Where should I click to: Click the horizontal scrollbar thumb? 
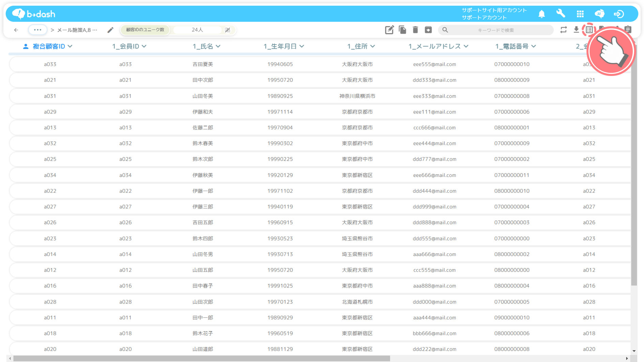point(201,359)
